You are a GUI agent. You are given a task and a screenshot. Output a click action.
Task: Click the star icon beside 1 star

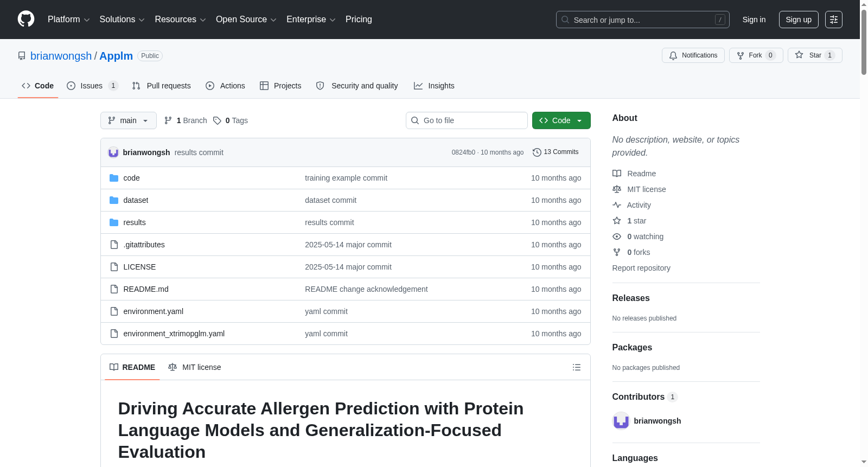point(617,221)
